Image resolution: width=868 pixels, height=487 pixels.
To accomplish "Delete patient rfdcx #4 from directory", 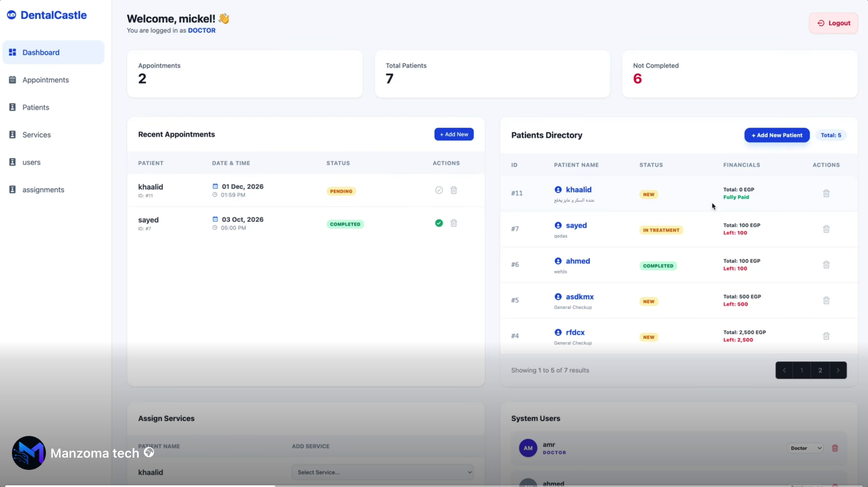I will tap(826, 336).
